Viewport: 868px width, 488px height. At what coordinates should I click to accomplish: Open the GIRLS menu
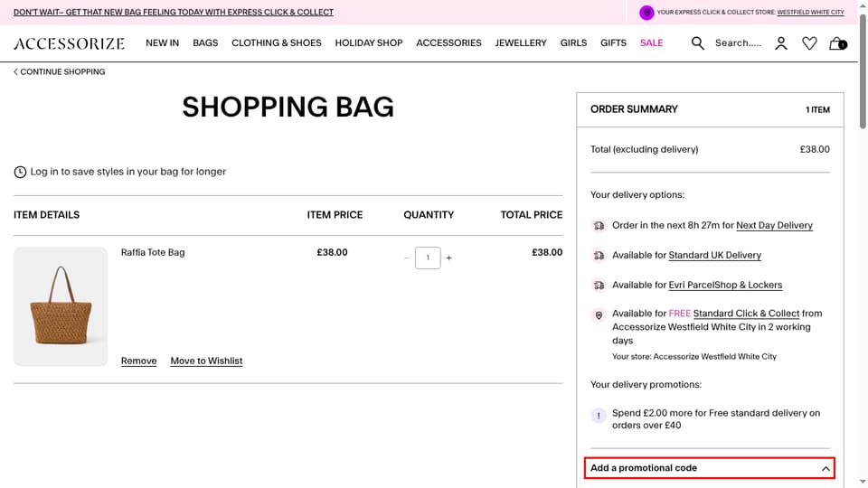click(x=573, y=43)
